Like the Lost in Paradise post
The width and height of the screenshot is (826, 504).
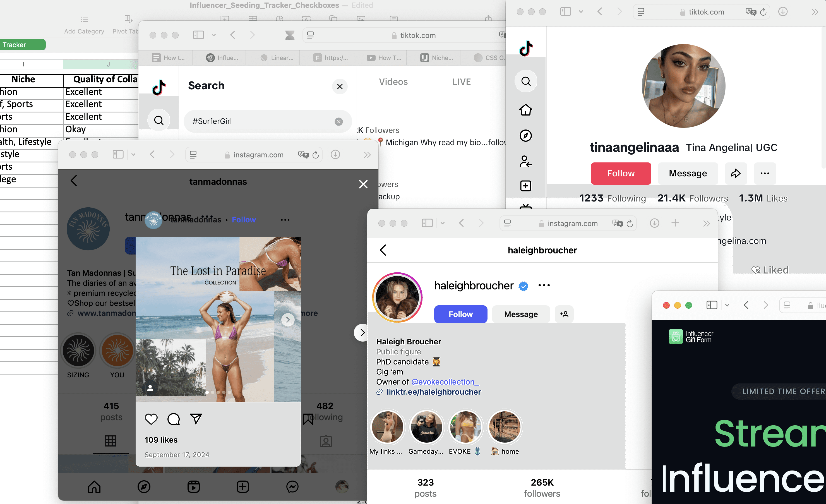click(x=151, y=419)
